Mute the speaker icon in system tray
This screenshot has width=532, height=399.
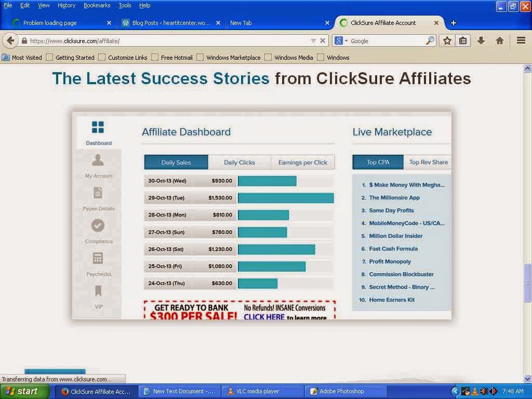click(x=485, y=391)
